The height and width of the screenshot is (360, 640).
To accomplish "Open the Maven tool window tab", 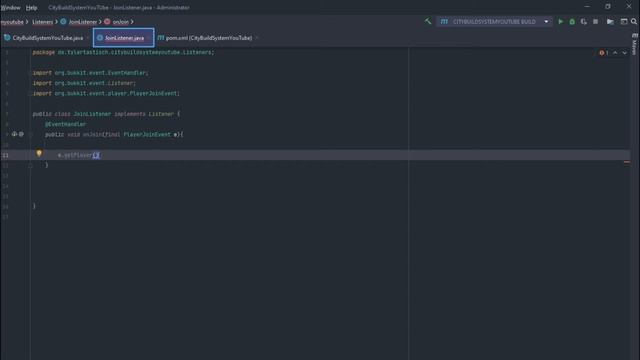I will (634, 44).
